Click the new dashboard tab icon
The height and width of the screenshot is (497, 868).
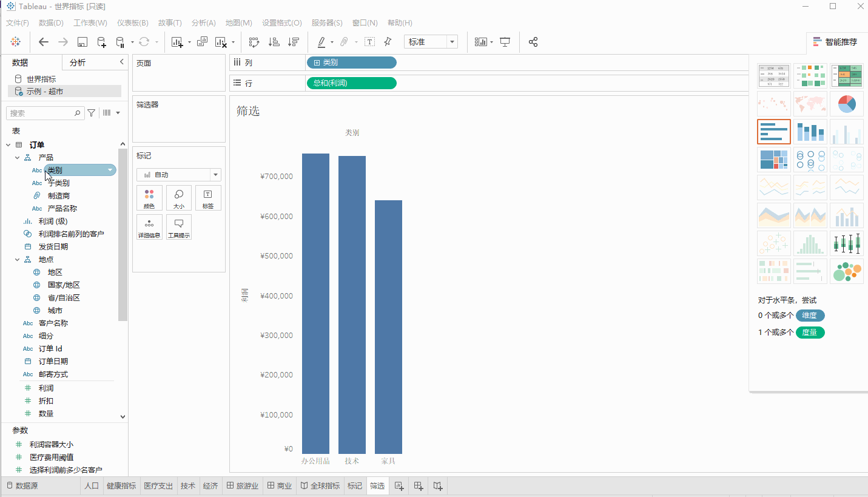pos(419,486)
